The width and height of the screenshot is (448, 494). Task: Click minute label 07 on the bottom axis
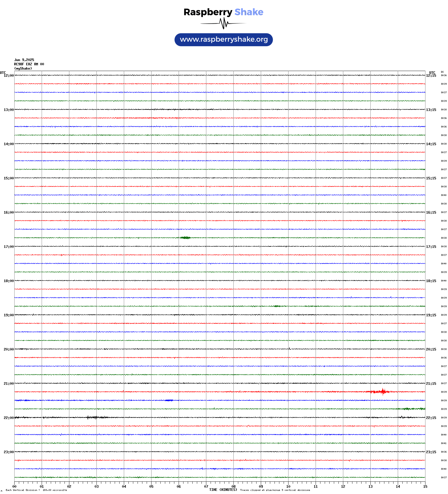click(206, 487)
